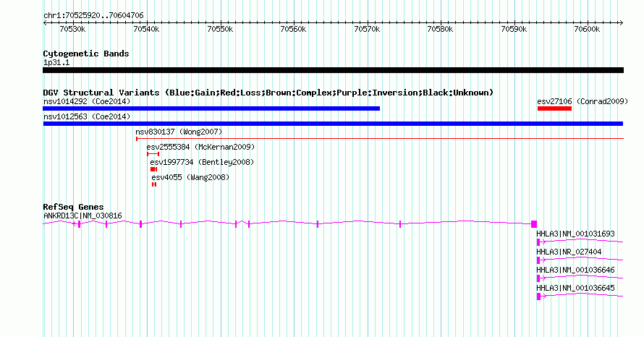Click the red esv27106 loss variant bar
This screenshot has height=337, width=644.
pos(554,108)
